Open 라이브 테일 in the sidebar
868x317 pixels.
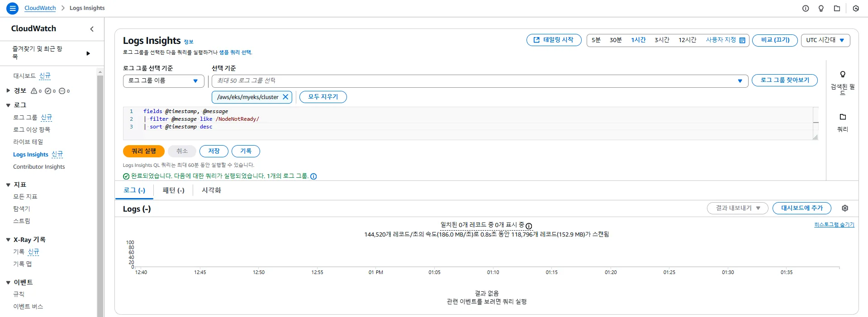tap(28, 142)
